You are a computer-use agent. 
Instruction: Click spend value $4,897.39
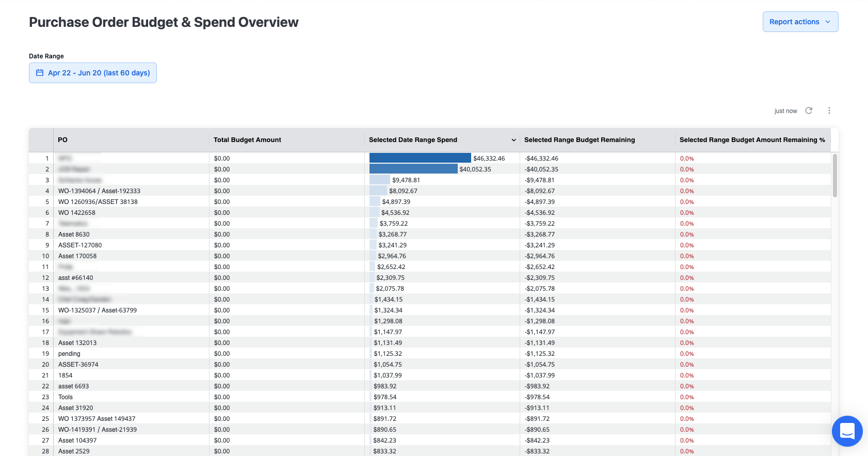pyautogui.click(x=396, y=202)
